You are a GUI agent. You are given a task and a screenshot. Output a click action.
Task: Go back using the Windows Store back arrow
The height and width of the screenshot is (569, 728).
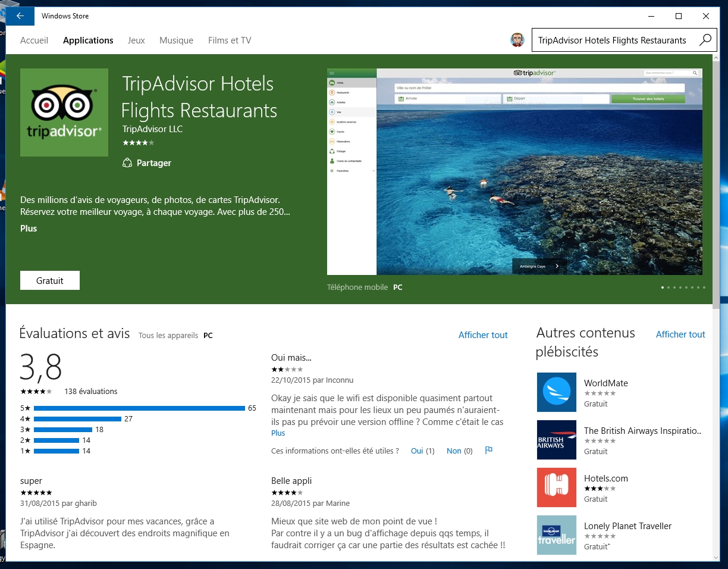coord(20,16)
